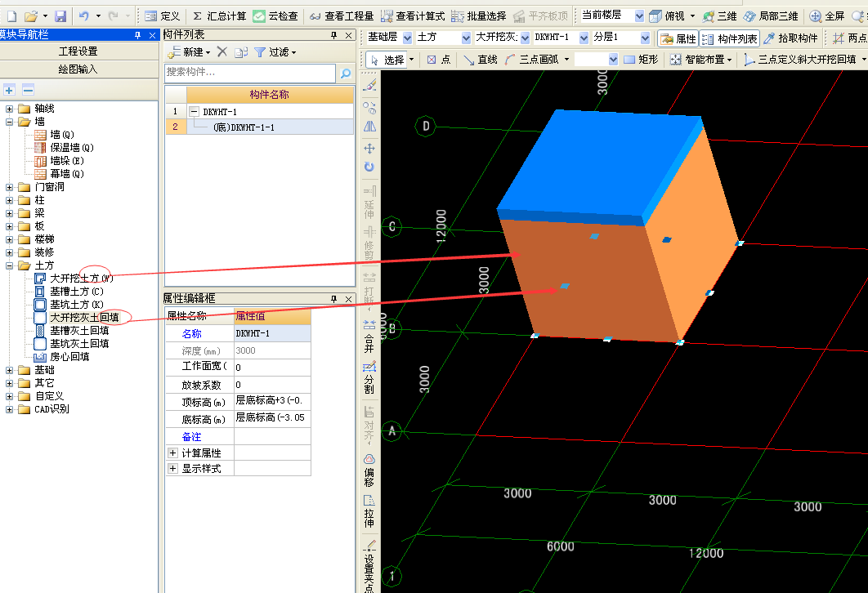Open the 绘图输入 module tab
Image resolution: width=868 pixels, height=593 pixels.
[x=78, y=69]
